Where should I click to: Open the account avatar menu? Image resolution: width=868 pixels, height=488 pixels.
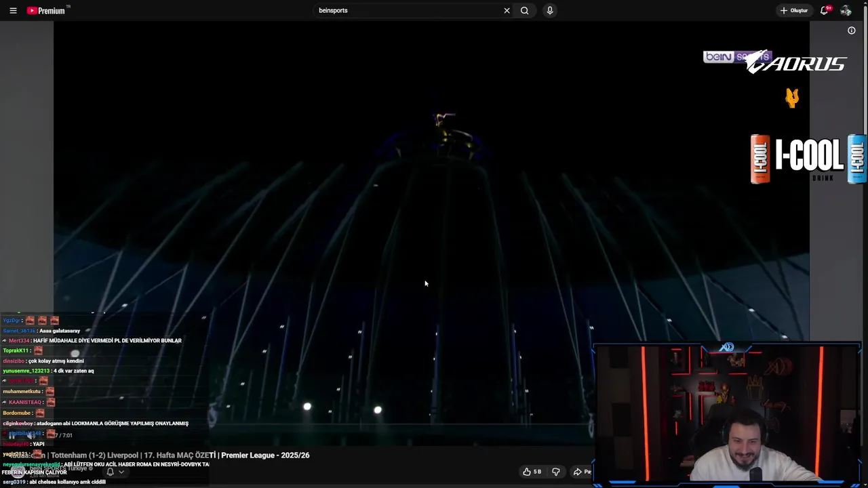tap(846, 11)
